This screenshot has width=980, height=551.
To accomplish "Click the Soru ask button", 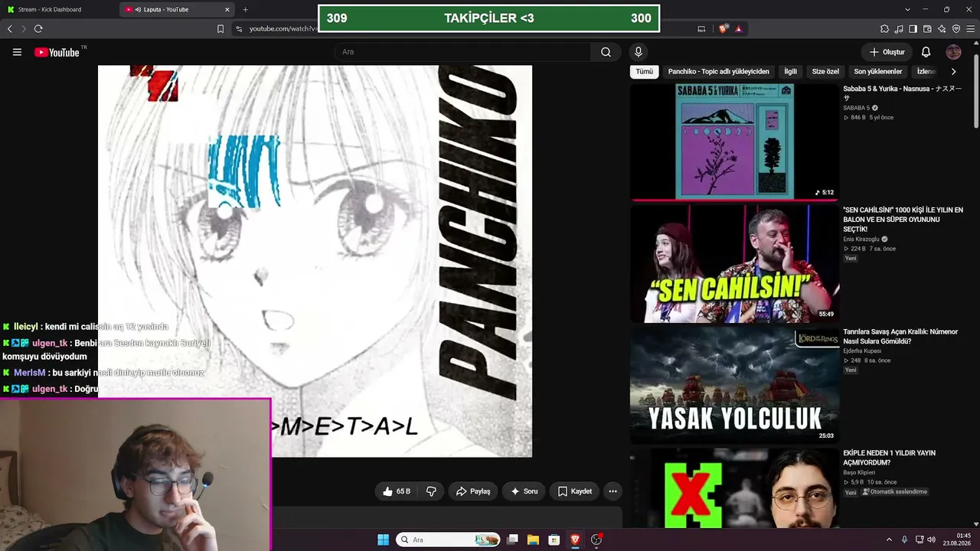I will tap(524, 491).
